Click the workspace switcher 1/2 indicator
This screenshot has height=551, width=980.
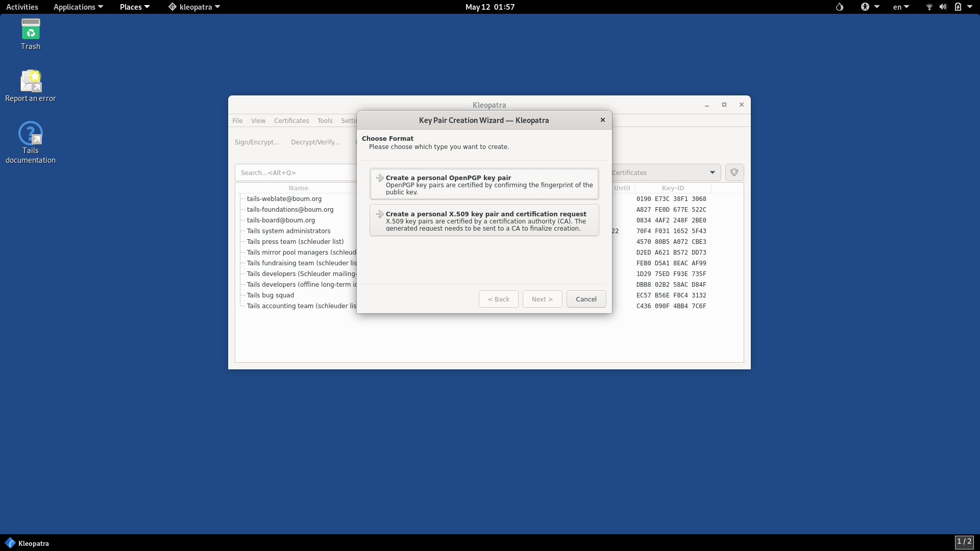click(x=964, y=542)
